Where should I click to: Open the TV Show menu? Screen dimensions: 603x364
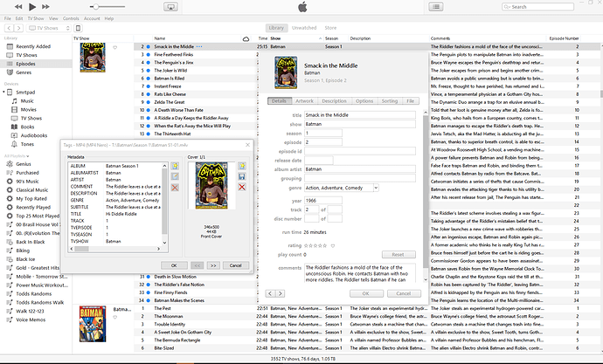(35, 18)
